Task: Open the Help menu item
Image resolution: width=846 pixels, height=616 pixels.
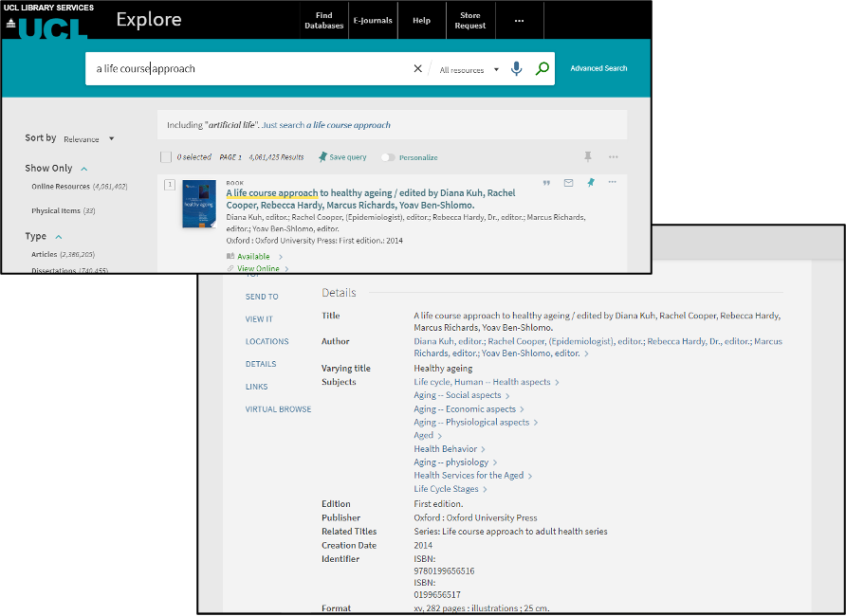Action: [x=421, y=21]
